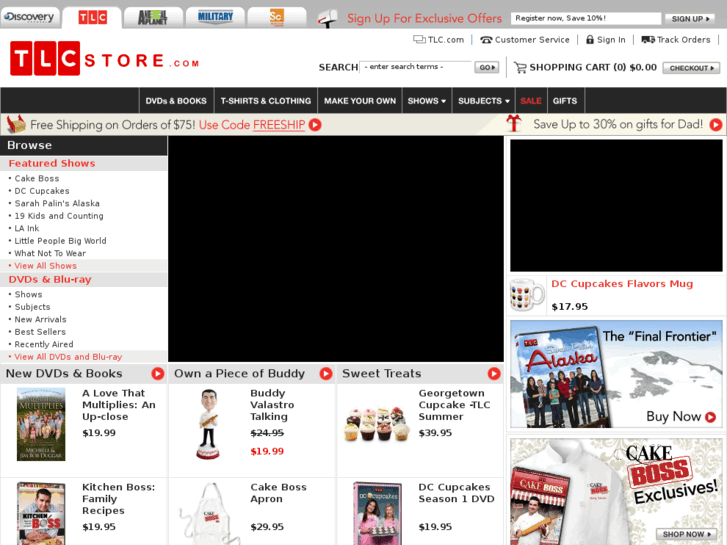This screenshot has height=545, width=727.
Task: Click the CHECKOUT button
Action: tap(691, 68)
